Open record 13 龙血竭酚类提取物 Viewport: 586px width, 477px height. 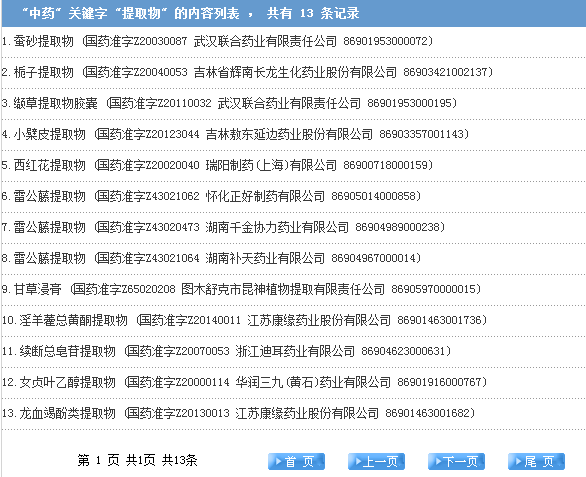pyautogui.click(x=238, y=413)
